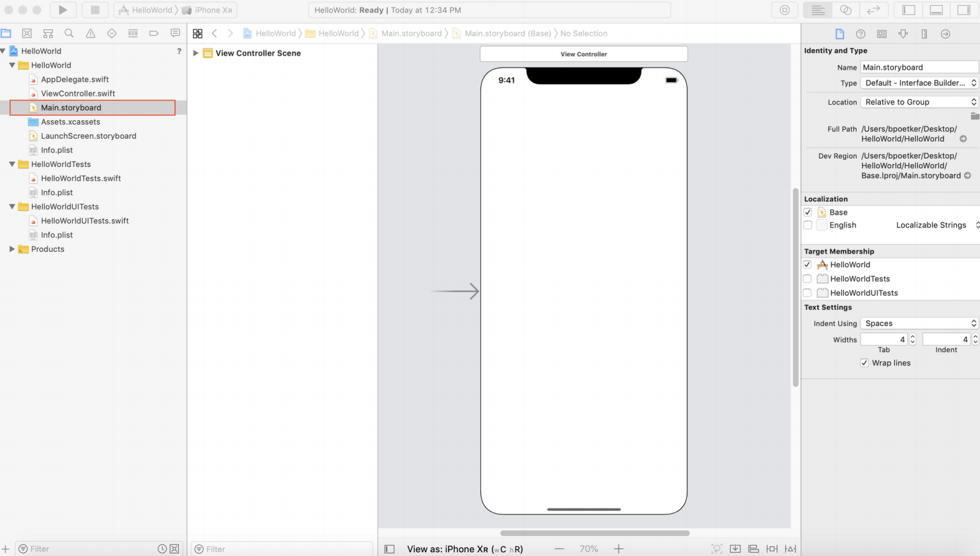Collapse the HelloWorldTests group
Viewport: 980px width, 556px height.
(12, 164)
